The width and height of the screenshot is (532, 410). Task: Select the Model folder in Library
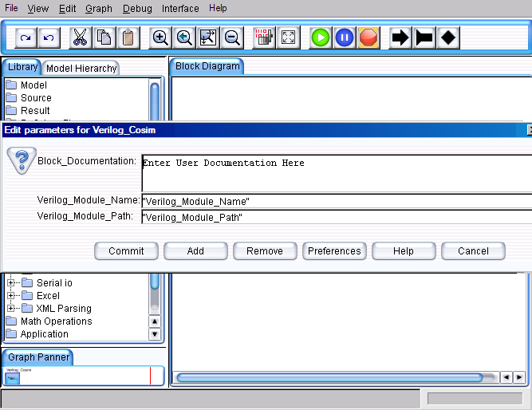pos(26,85)
